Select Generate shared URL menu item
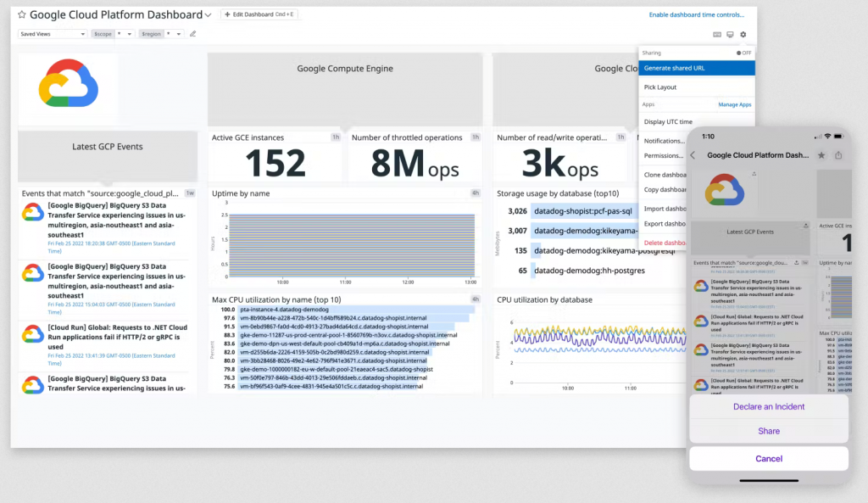This screenshot has height=503, width=868. click(x=674, y=68)
